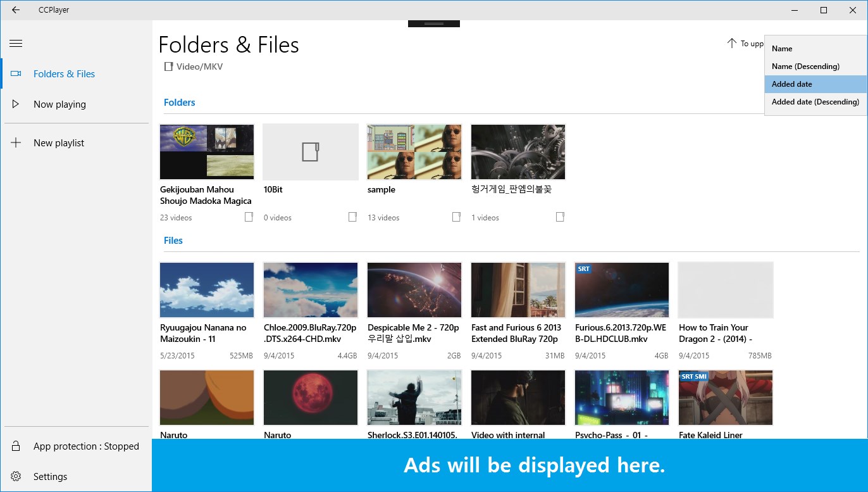The height and width of the screenshot is (492, 868).
Task: Select Added date (Descending) sorting
Action: 815,102
